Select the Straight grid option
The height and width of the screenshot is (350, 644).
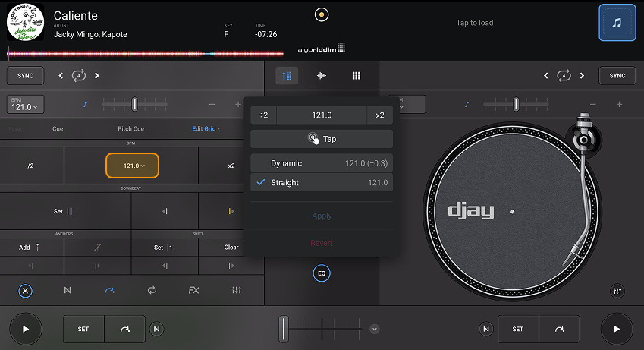click(x=322, y=182)
